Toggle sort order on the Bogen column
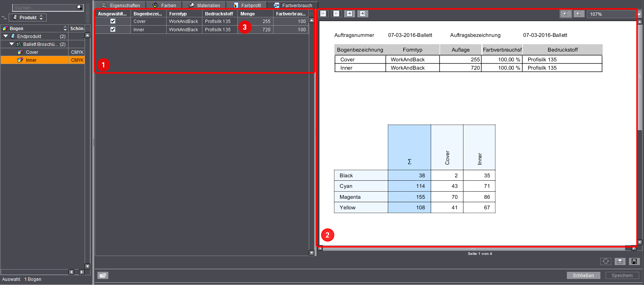 [x=65, y=28]
